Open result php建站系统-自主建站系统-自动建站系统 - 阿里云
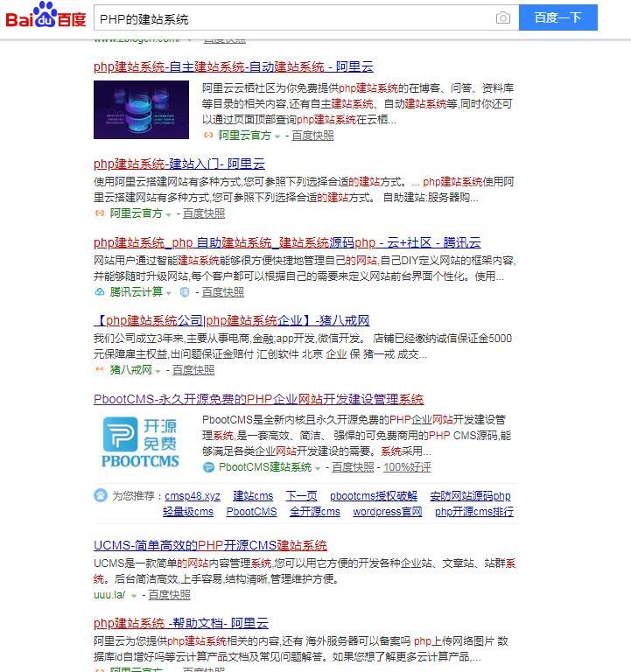The width and height of the screenshot is (631, 672). point(233,66)
